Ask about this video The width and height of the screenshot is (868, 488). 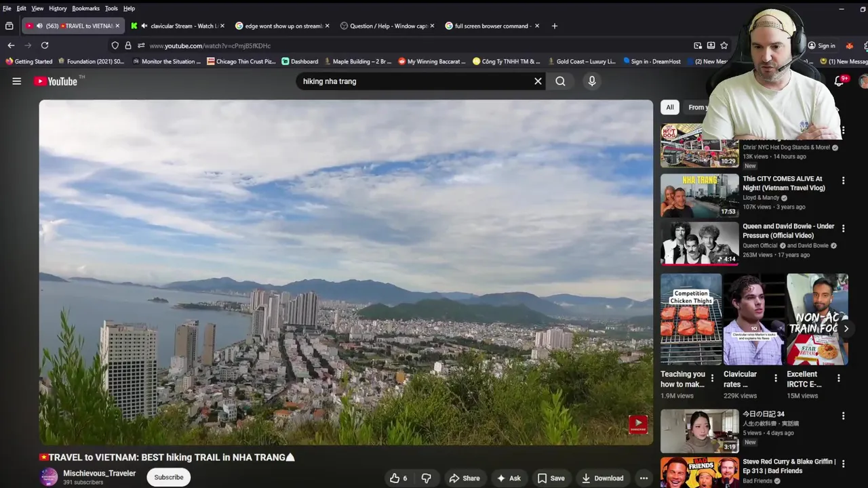[x=509, y=478]
